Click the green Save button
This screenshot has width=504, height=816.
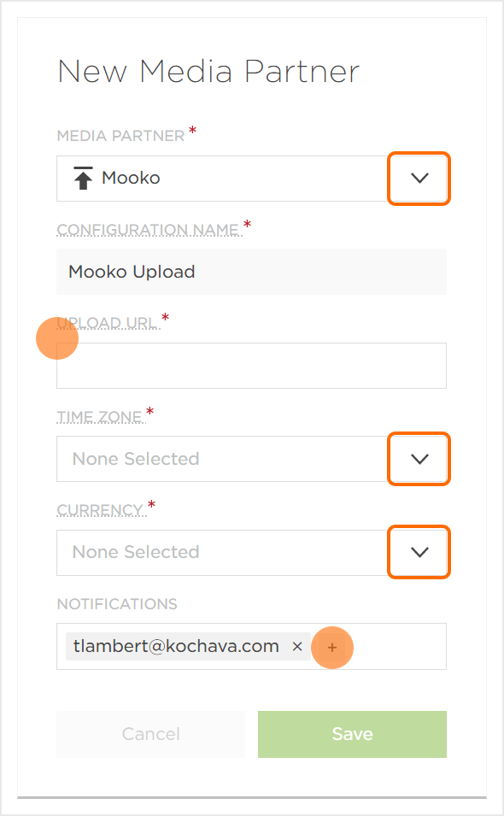pyautogui.click(x=352, y=734)
